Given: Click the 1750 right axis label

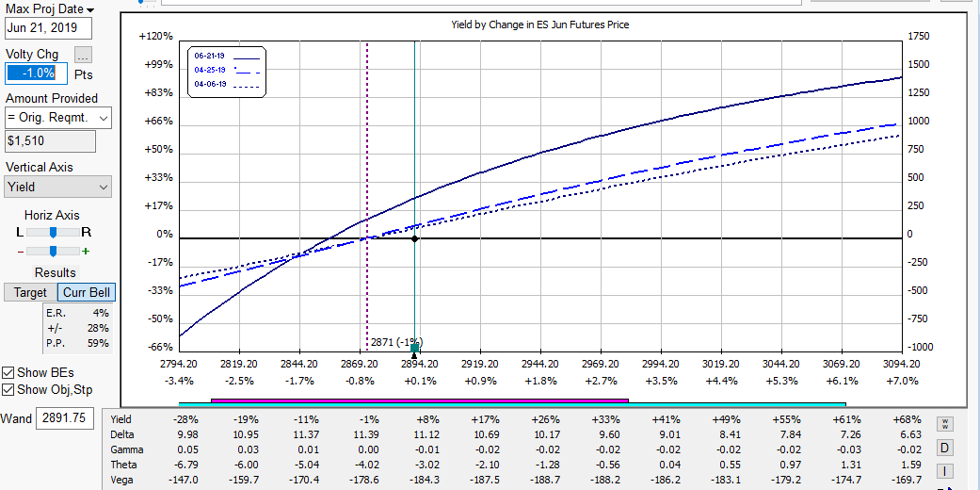Looking at the screenshot, I should click(918, 37).
